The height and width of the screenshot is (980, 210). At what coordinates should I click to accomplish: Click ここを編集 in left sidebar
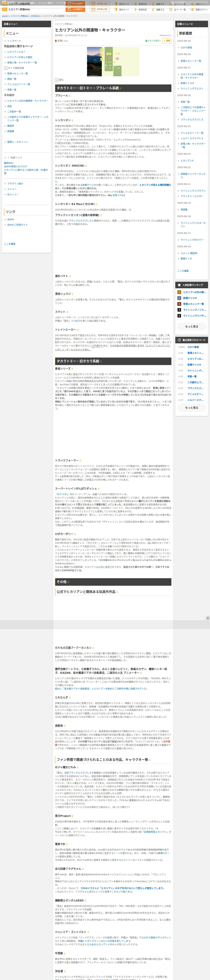(x=9, y=244)
